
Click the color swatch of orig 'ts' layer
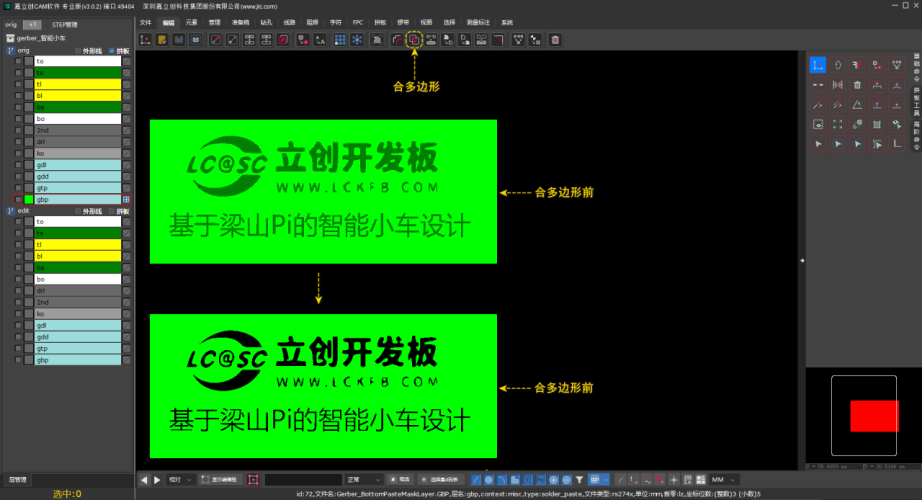click(29, 73)
